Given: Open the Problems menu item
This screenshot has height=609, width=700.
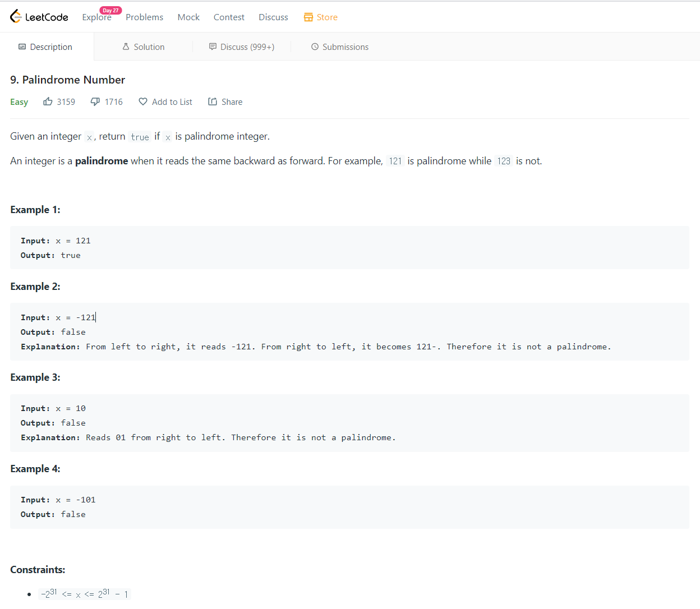Looking at the screenshot, I should [144, 17].
